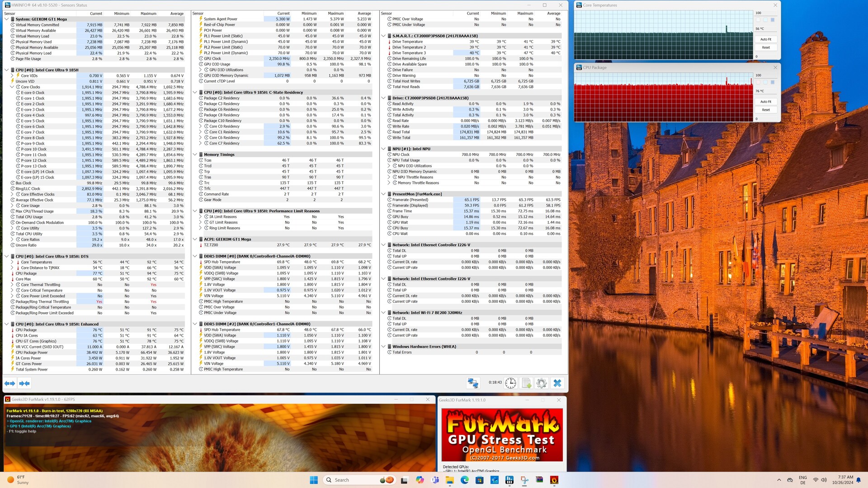Pick the dark blue swatch in Core Temperatures
The height and width of the screenshot is (488, 868).
coord(773,20)
